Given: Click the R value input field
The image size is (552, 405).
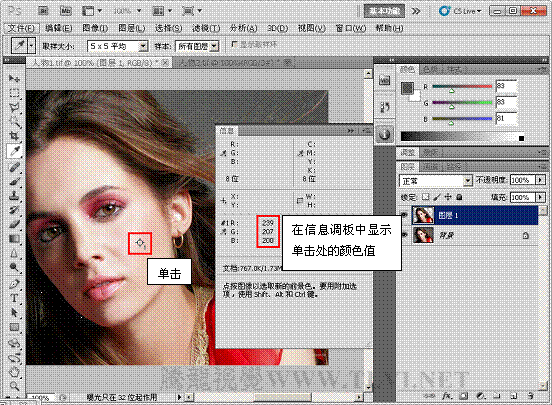Looking at the screenshot, I should pyautogui.click(x=506, y=86).
